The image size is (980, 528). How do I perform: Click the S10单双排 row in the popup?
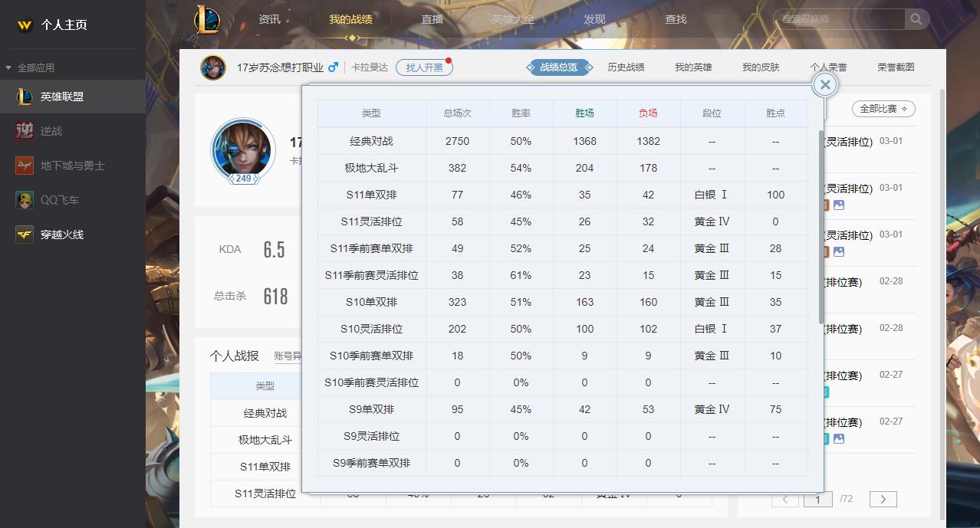tap(562, 302)
